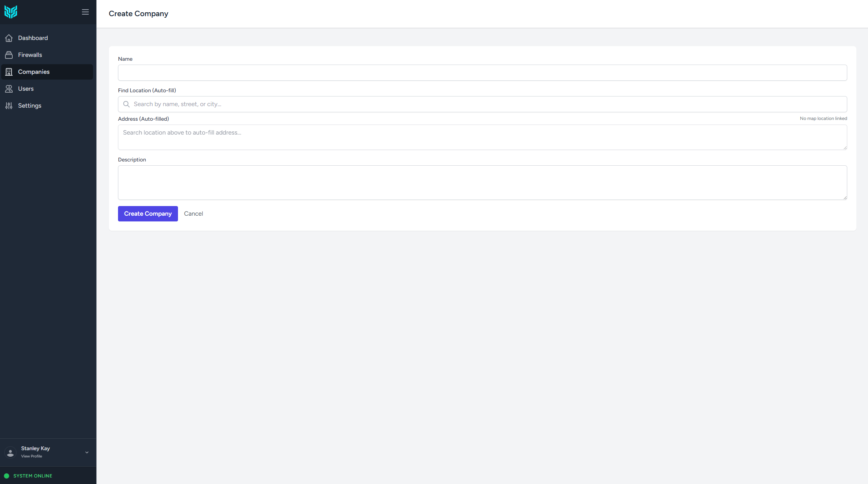Click the SYSTEM ONLINE status text
Viewport: 868px width, 484px height.
click(x=33, y=476)
